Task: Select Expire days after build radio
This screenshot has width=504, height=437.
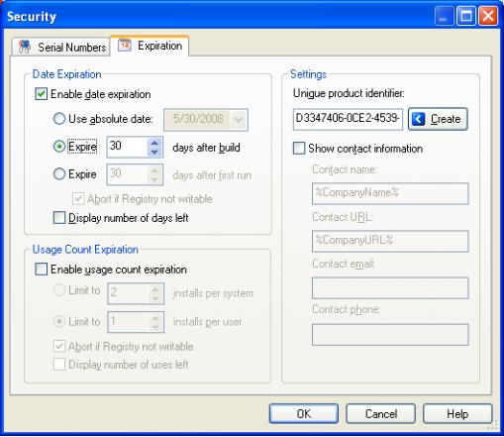Action: [x=59, y=147]
